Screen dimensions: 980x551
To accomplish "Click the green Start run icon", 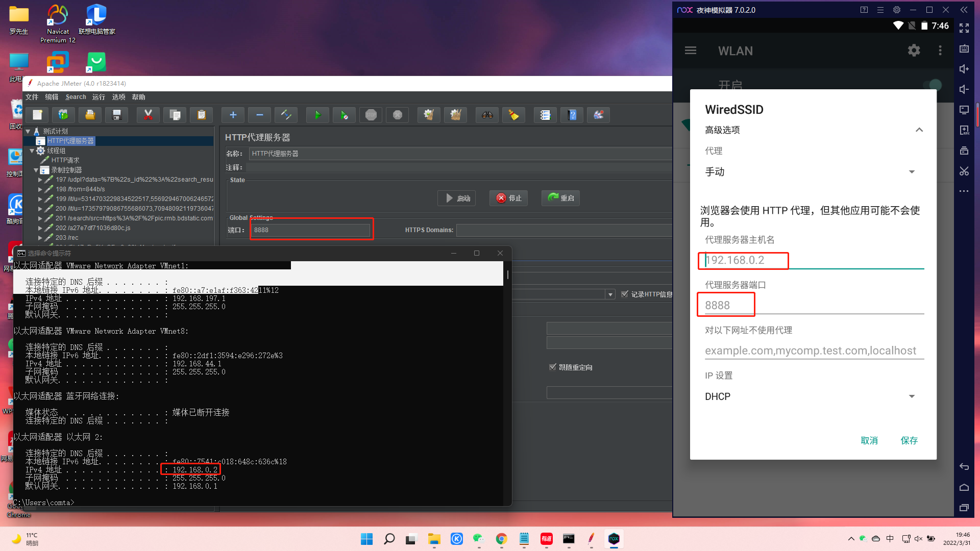I will point(317,115).
